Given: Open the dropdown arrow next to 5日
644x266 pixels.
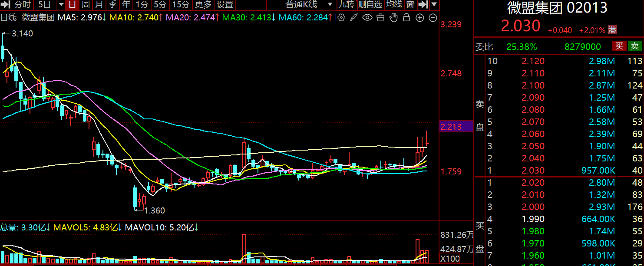Looking at the screenshot, I should pyautogui.click(x=61, y=5).
